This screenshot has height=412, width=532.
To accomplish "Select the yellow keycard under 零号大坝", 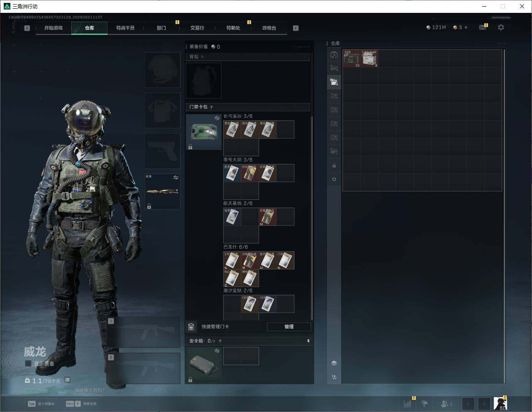I will click(250, 173).
